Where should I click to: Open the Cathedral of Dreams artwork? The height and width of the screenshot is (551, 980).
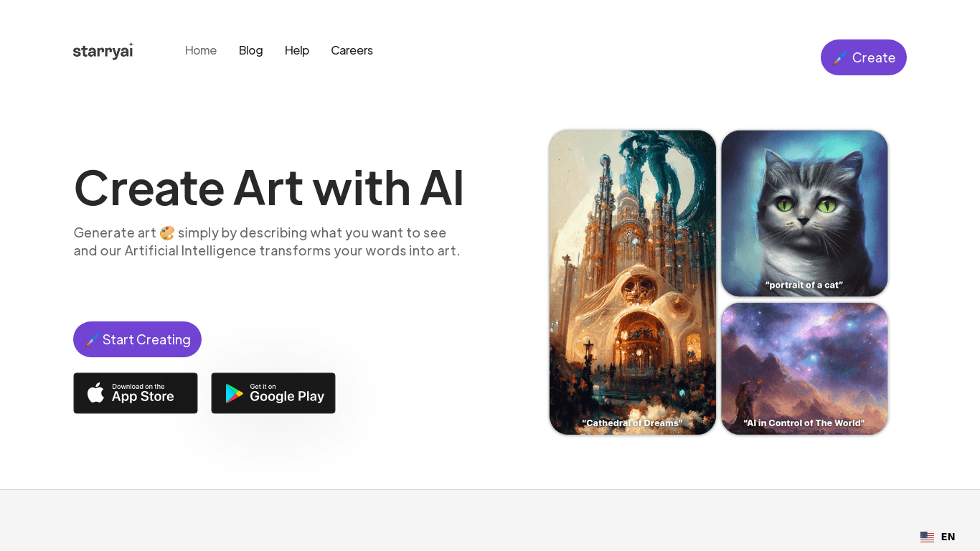pos(633,283)
